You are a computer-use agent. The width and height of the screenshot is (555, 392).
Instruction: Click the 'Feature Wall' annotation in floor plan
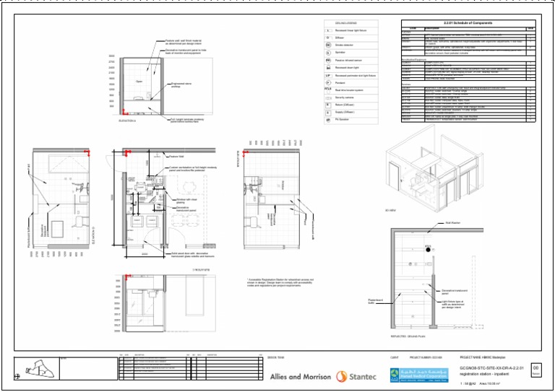coord(176,157)
